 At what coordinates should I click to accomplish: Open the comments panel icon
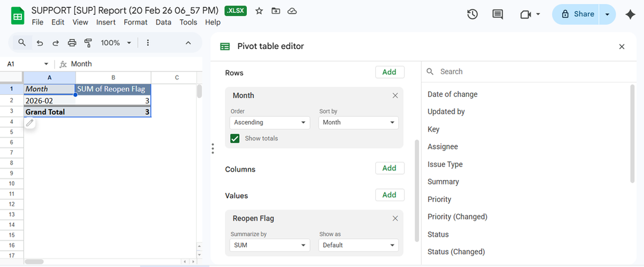tap(498, 14)
